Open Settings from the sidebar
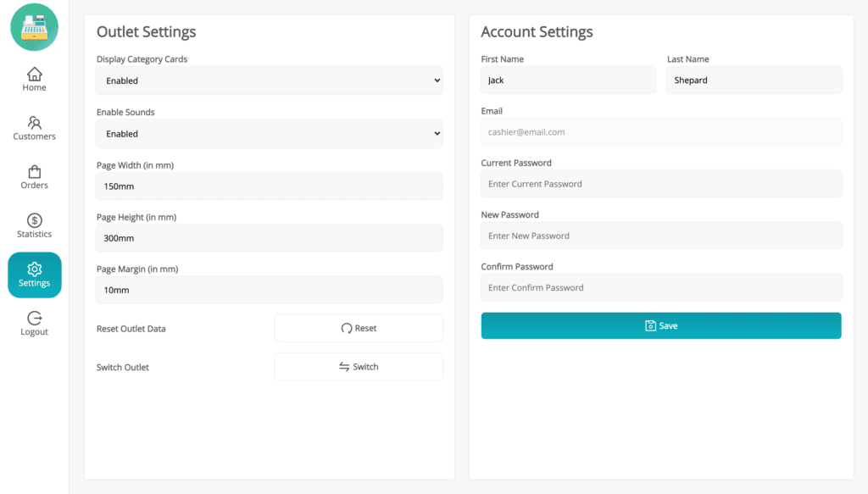 tap(34, 275)
